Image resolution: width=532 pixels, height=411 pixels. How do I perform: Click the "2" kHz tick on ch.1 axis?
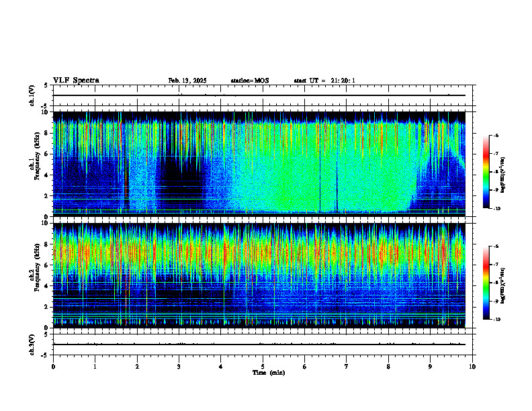pos(46,196)
